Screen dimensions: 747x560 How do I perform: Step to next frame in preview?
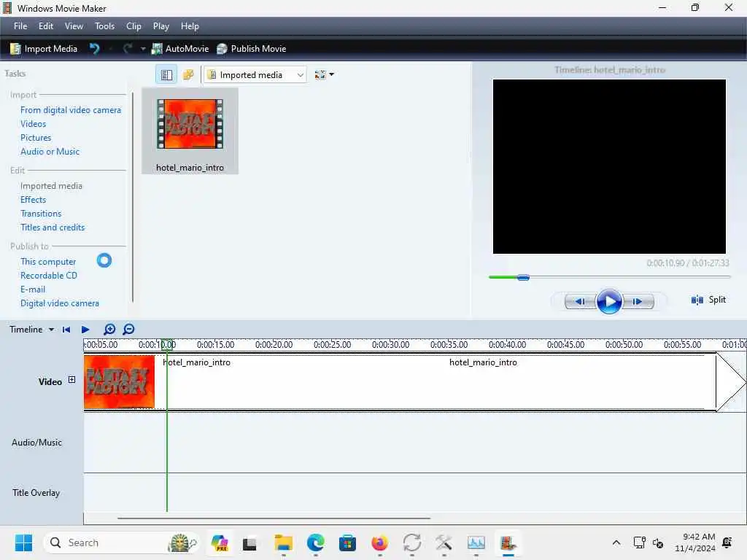coord(638,301)
